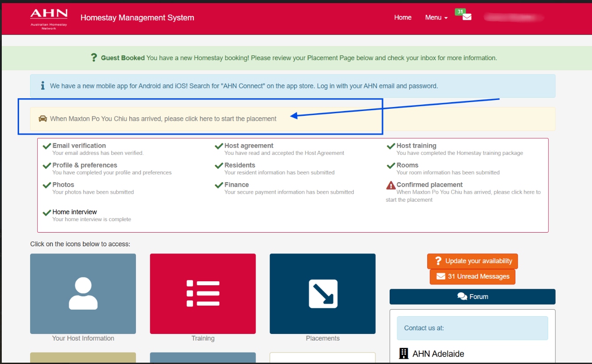Open the red Training list tile
Screen dimensions: 592x364
203,293
